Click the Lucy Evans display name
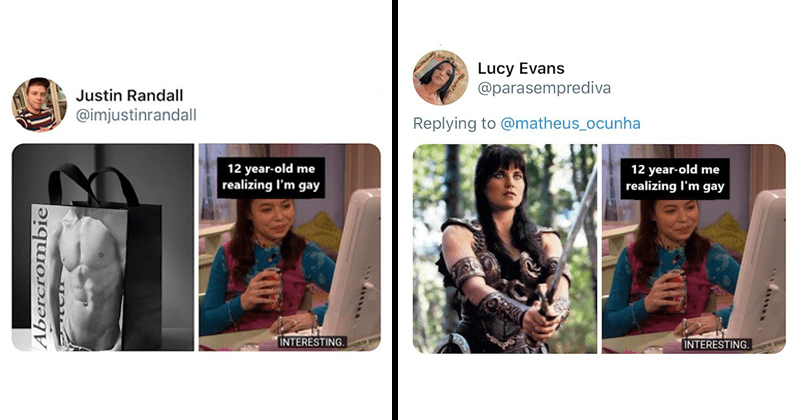 click(521, 68)
